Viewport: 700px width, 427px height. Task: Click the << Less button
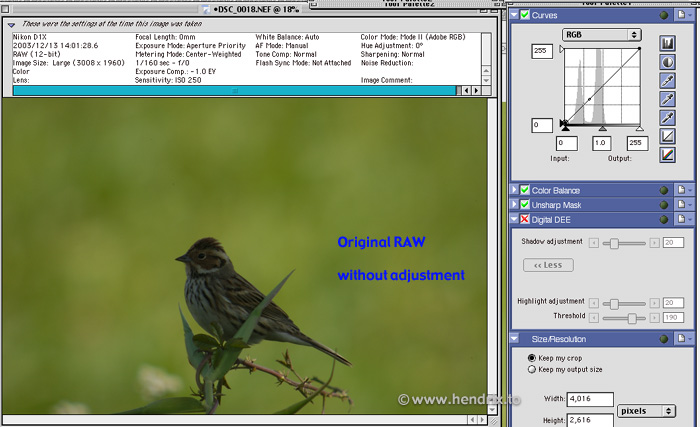tap(548, 265)
